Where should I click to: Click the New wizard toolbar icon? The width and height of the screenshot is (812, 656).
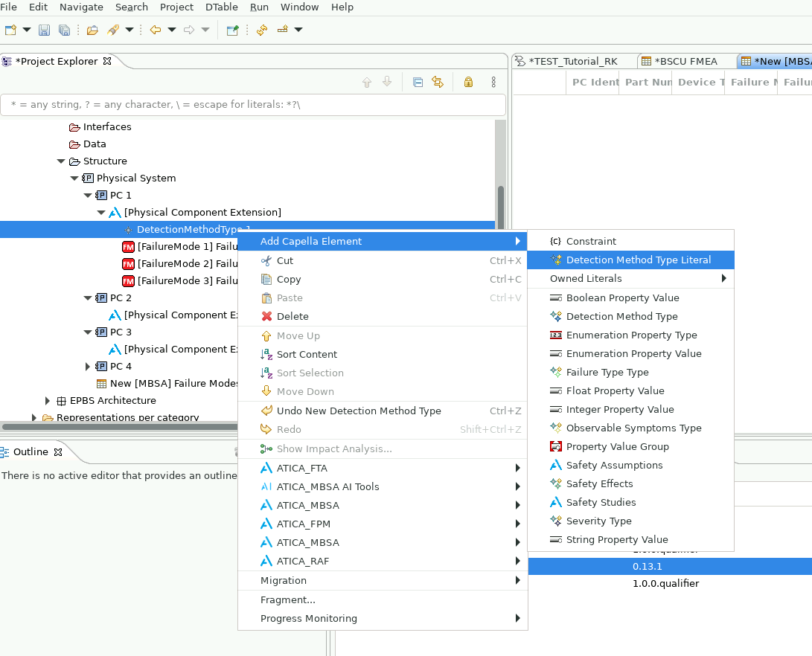tap(10, 30)
